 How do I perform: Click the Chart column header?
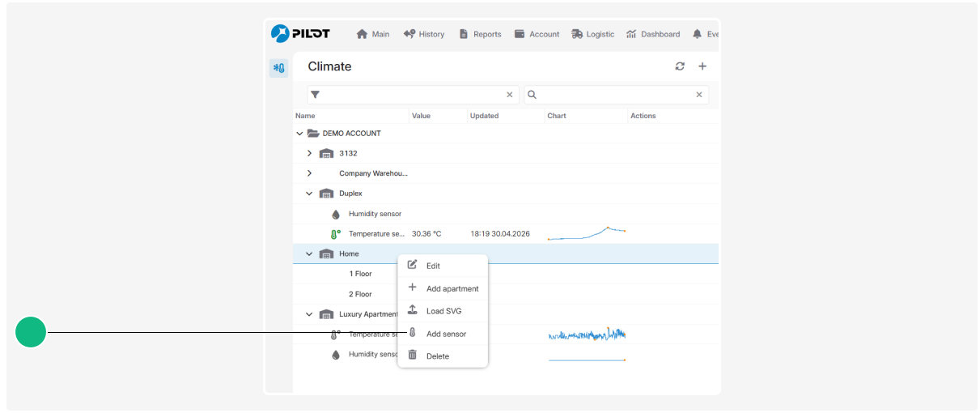(557, 116)
